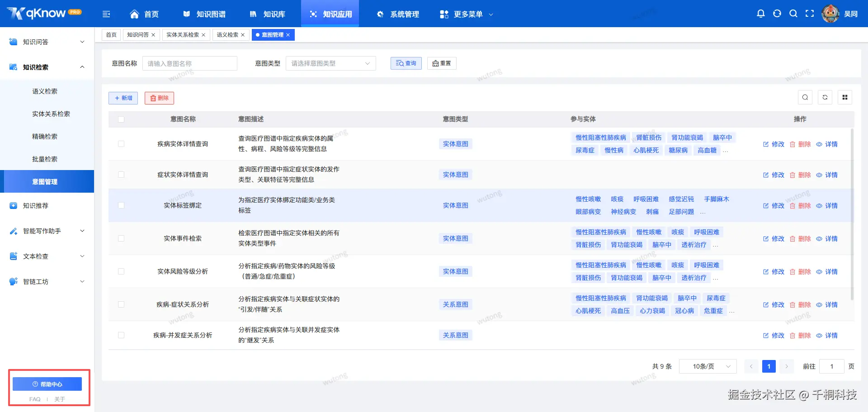Click the 新增 button to add an intent
Image resolution: width=868 pixels, height=412 pixels.
[x=123, y=98]
